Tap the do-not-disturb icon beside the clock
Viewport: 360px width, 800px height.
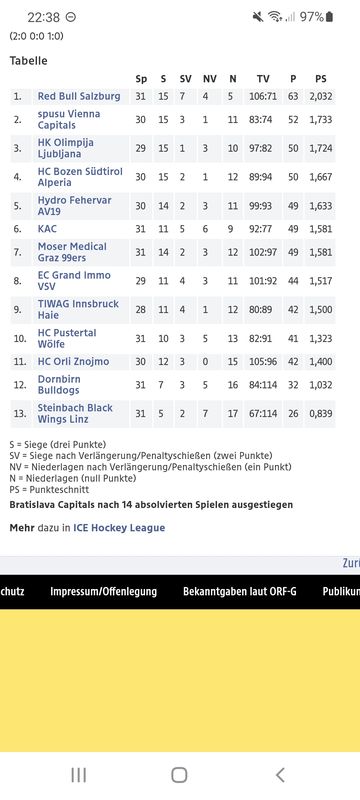click(71, 17)
